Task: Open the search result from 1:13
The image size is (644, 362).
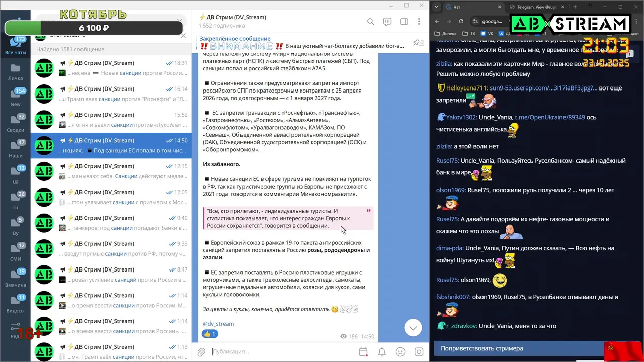Action: (111, 351)
